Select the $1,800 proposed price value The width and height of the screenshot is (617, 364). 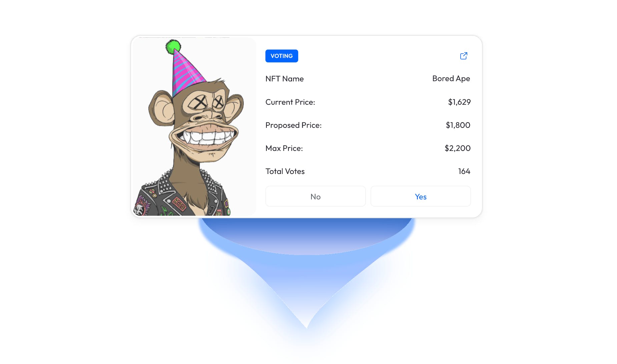coord(458,125)
